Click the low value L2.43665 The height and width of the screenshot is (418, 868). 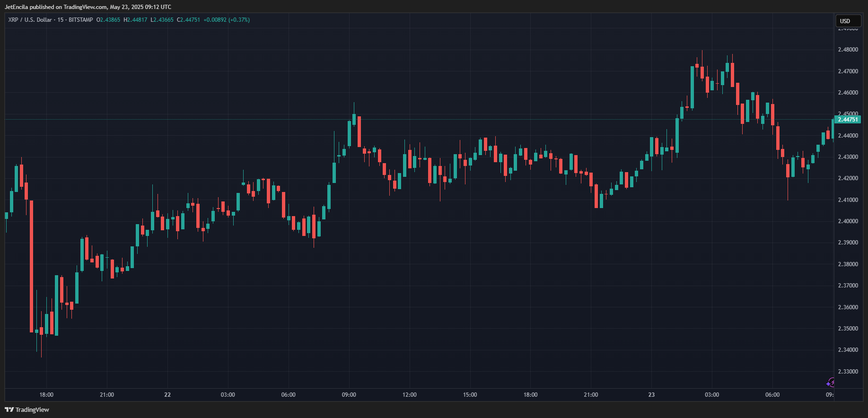pos(162,20)
